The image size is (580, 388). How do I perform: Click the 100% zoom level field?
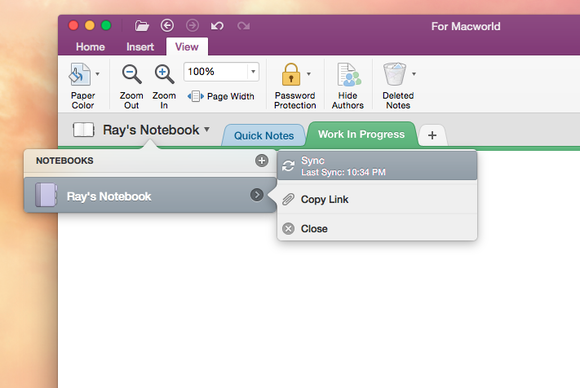point(216,71)
